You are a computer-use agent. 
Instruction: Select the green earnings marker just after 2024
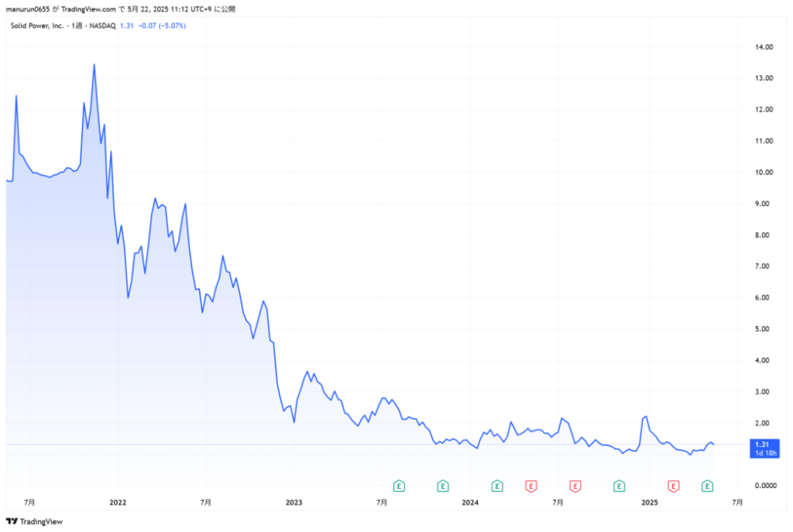click(497, 486)
